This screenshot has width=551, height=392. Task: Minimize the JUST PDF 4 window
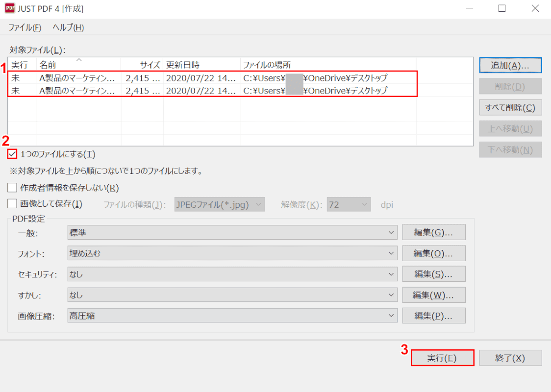tap(470, 8)
